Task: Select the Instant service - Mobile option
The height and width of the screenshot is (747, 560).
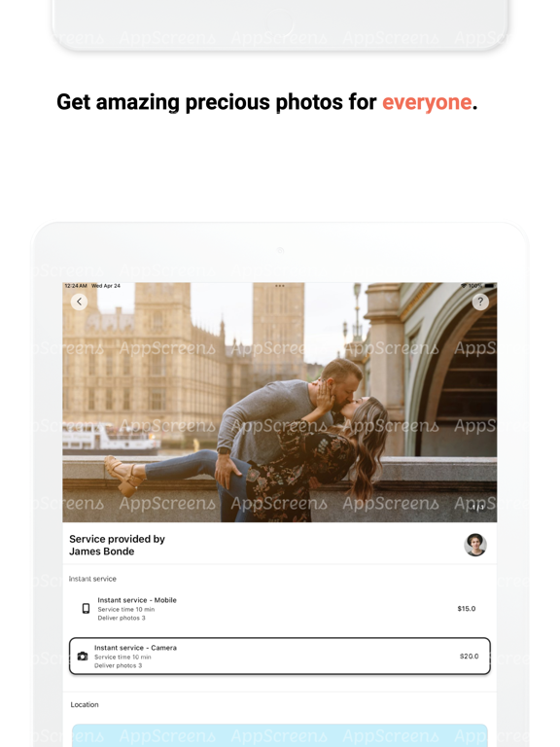Action: click(280, 609)
